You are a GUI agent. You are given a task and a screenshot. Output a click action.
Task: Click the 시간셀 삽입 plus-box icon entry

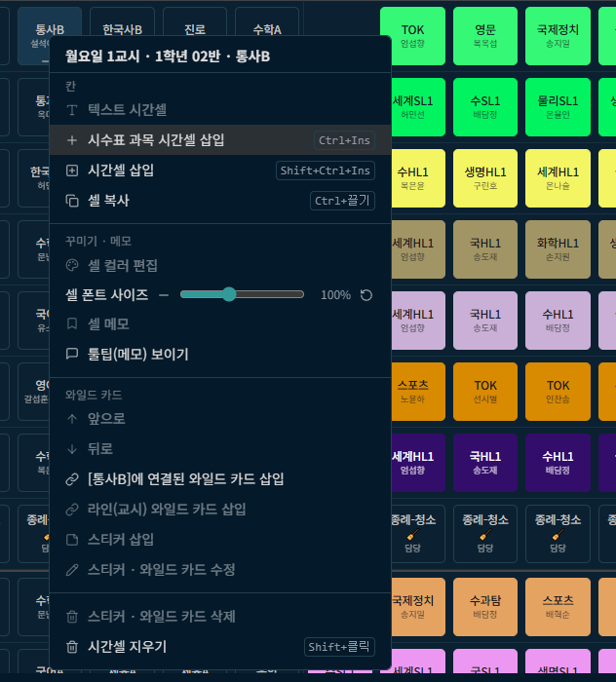[x=220, y=170]
